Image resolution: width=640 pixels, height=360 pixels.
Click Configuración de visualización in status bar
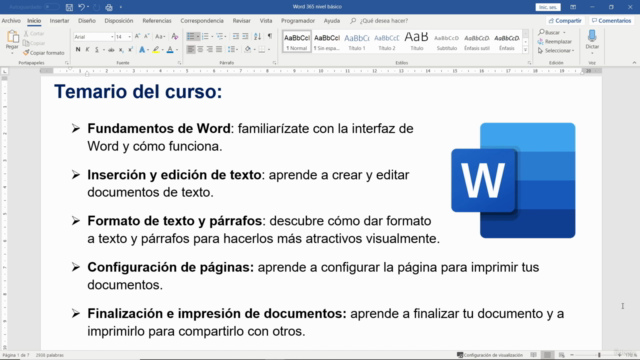point(489,355)
